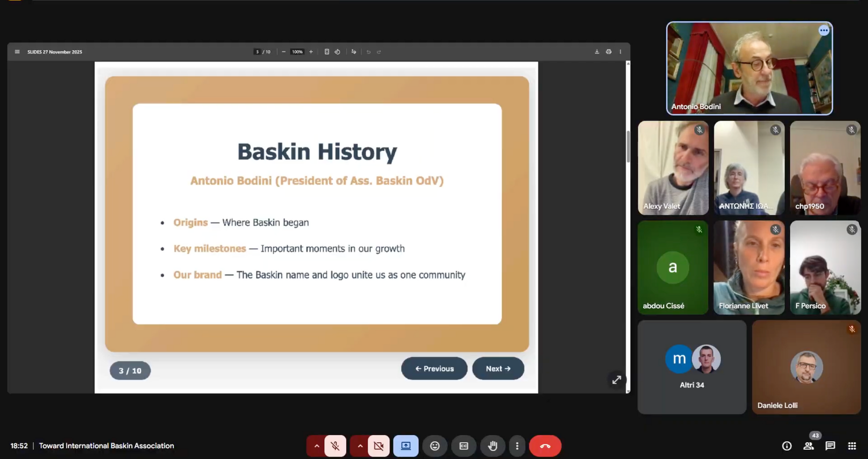Zoom in on the slides document
The height and width of the screenshot is (459, 868).
coord(311,52)
